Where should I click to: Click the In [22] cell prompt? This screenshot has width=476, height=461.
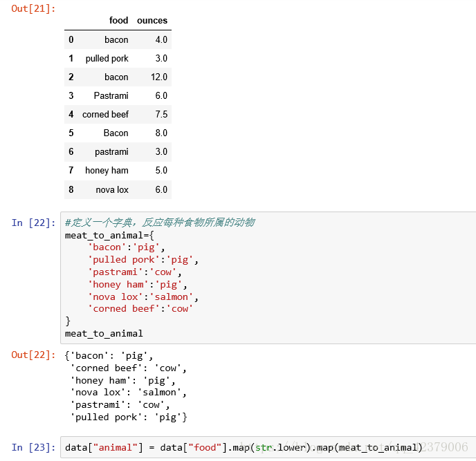click(33, 223)
